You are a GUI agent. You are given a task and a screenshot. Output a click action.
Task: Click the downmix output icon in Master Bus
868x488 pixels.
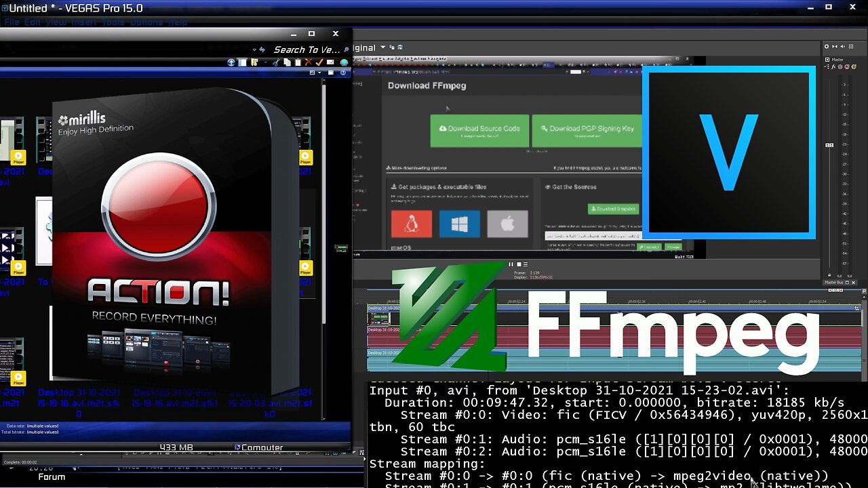[835, 46]
